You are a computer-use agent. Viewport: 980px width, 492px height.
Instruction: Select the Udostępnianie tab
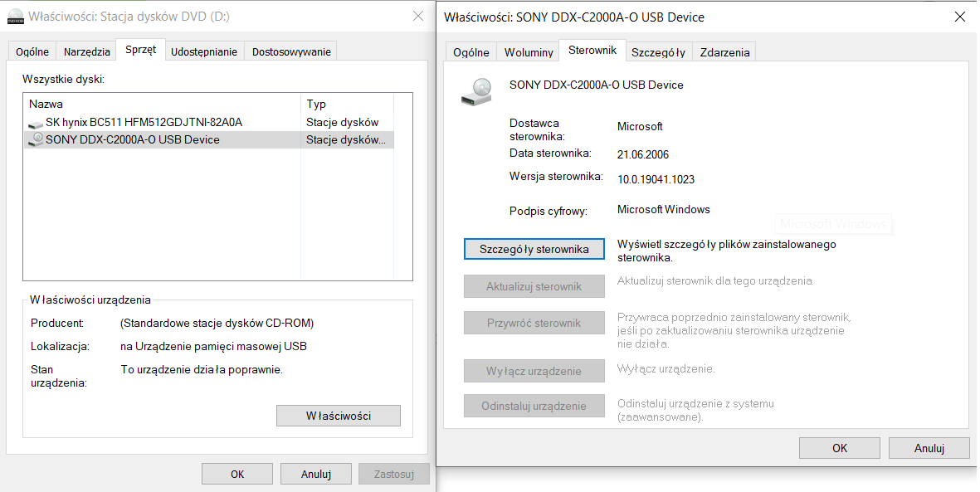point(204,51)
